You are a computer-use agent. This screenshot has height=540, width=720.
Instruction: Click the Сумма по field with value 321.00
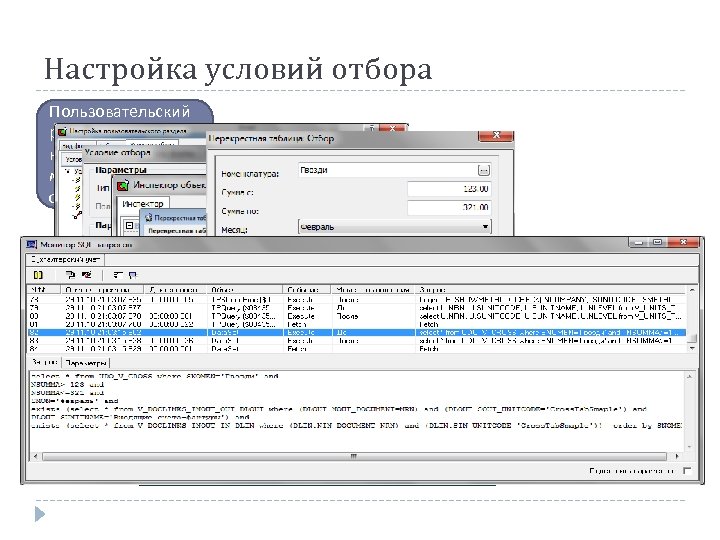449,208
